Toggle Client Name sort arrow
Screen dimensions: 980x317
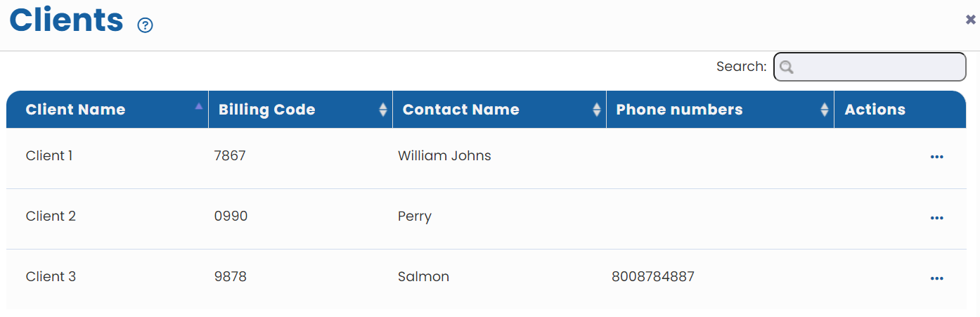(x=199, y=107)
